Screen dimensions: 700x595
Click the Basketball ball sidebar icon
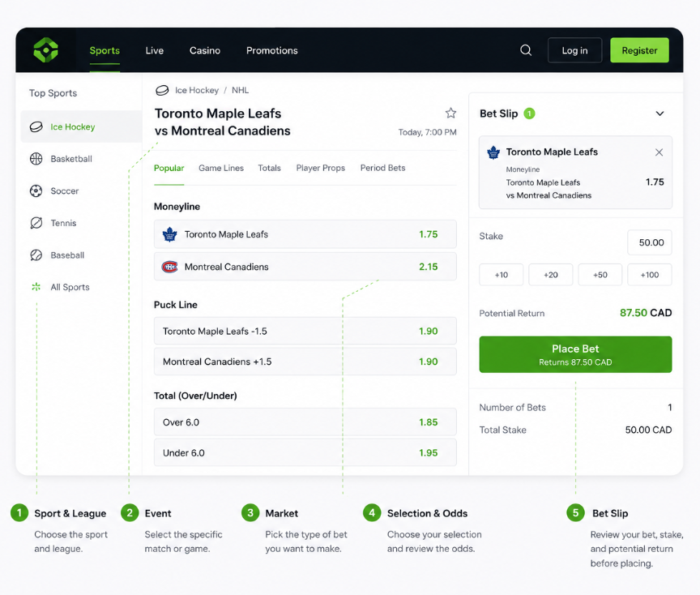pyautogui.click(x=36, y=159)
